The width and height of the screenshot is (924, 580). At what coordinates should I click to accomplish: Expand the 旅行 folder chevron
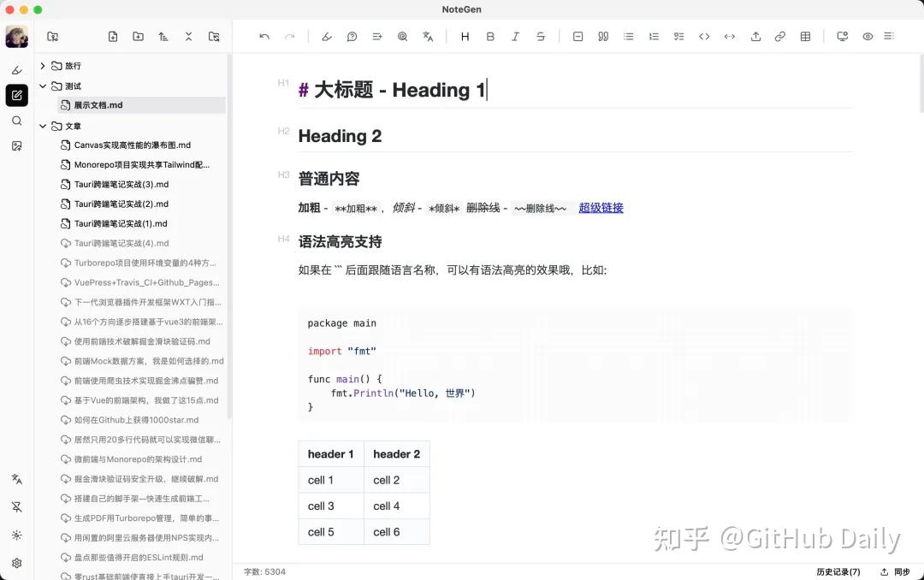43,65
